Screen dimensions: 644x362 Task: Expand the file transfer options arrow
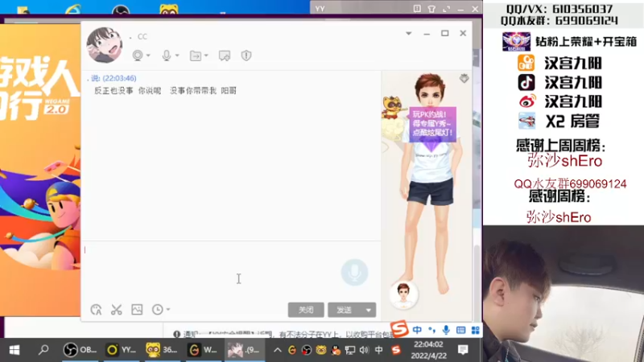click(x=206, y=56)
